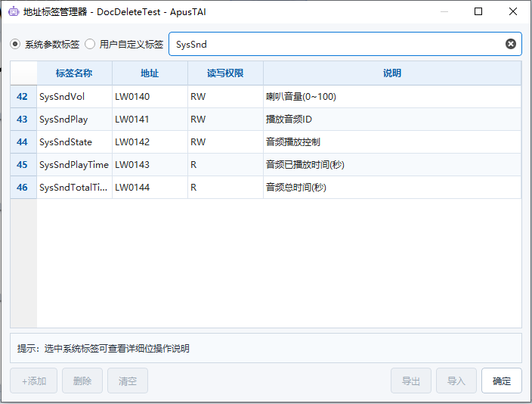This screenshot has height=404, width=532.
Task: Click the 导出 button
Action: click(411, 381)
